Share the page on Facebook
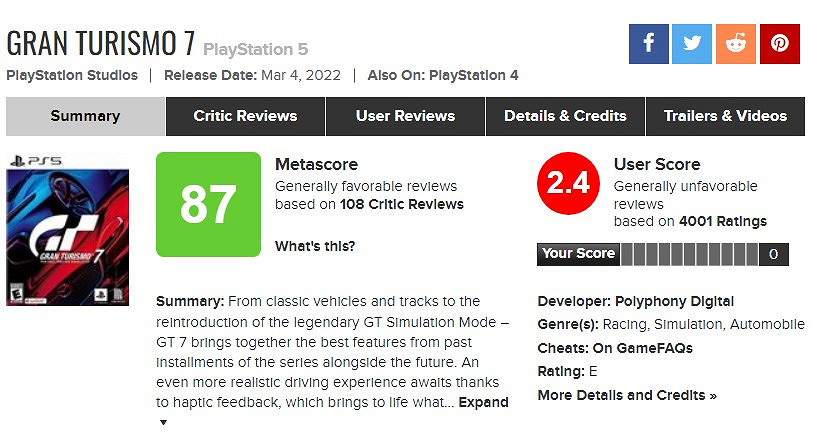The width and height of the screenshot is (817, 436). pyautogui.click(x=648, y=44)
